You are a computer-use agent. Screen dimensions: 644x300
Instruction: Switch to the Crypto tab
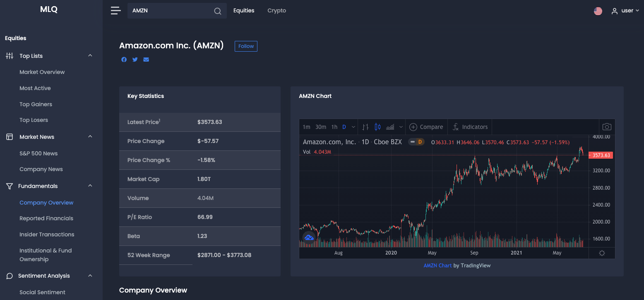point(277,11)
